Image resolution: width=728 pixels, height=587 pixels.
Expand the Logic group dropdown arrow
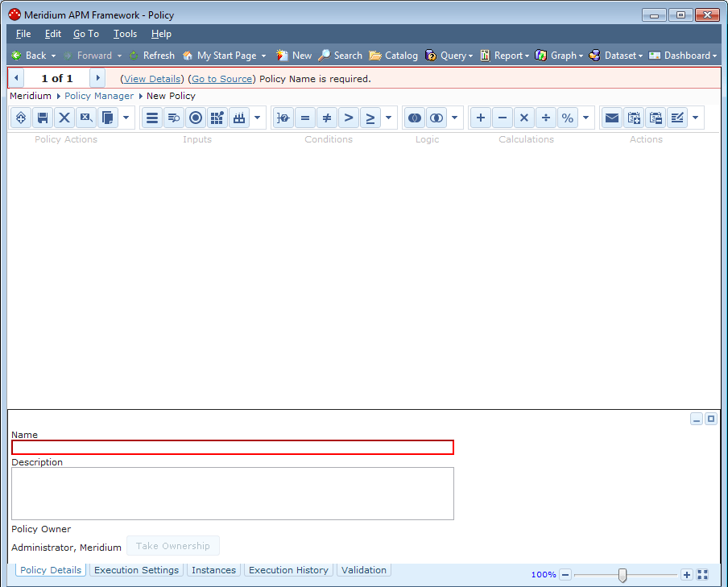point(454,118)
